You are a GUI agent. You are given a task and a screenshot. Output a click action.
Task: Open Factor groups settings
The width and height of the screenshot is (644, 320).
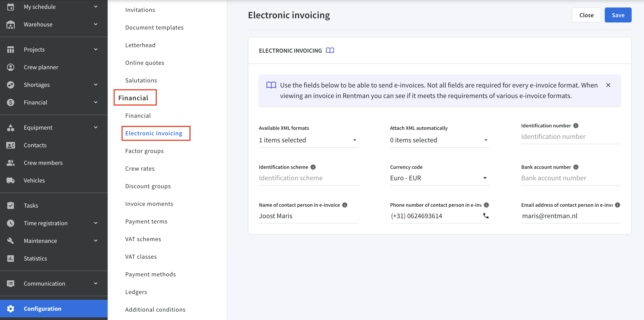point(144,151)
